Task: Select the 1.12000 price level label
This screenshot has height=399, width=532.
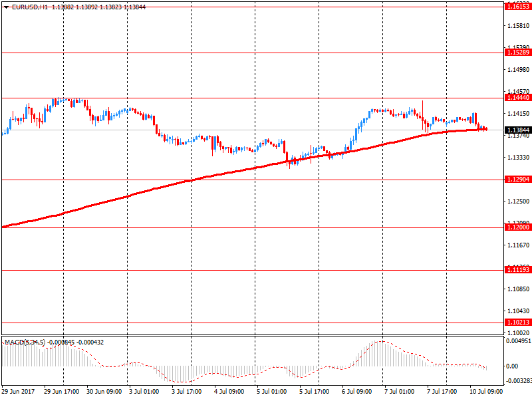Action: pyautogui.click(x=518, y=227)
